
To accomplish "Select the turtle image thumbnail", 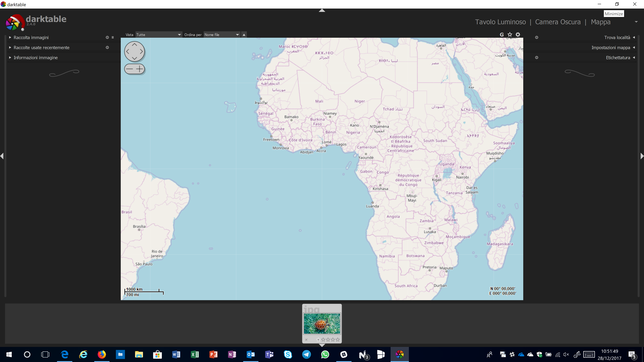I will [322, 323].
